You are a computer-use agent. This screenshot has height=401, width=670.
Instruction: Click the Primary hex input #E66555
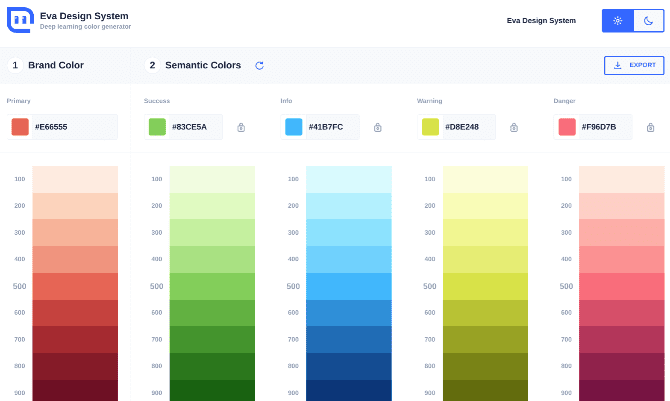click(x=72, y=127)
